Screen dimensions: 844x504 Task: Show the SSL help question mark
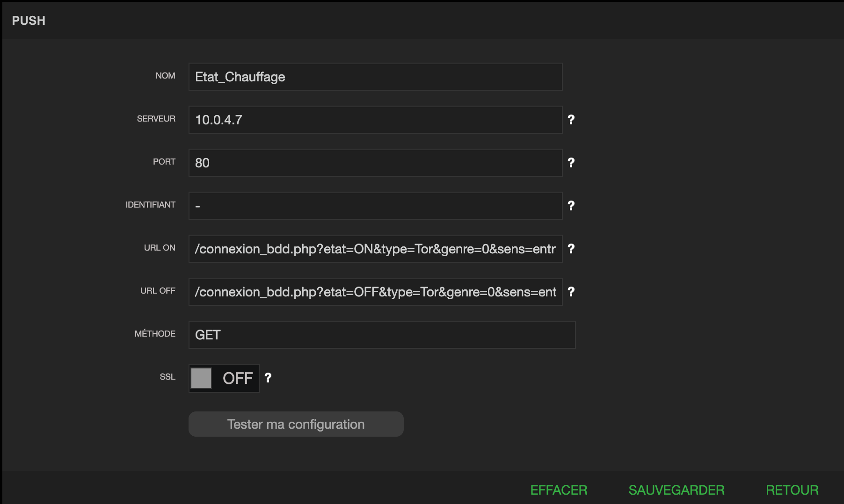click(x=268, y=378)
